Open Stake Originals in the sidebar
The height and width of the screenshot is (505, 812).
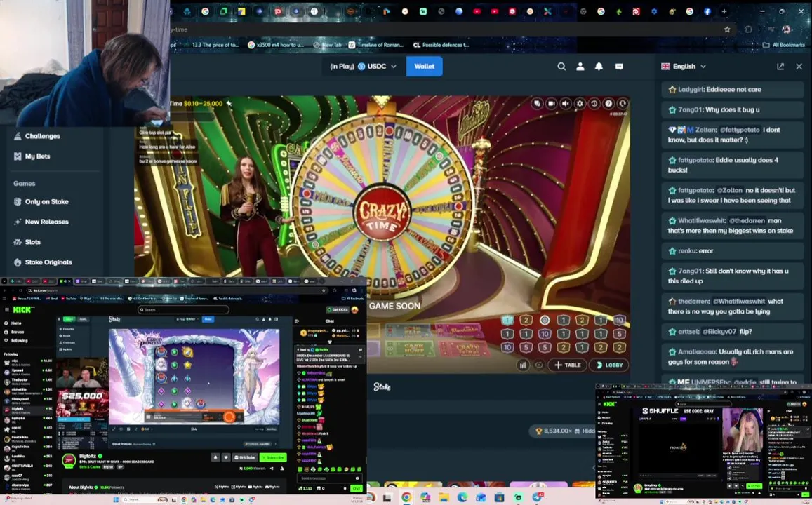point(43,262)
